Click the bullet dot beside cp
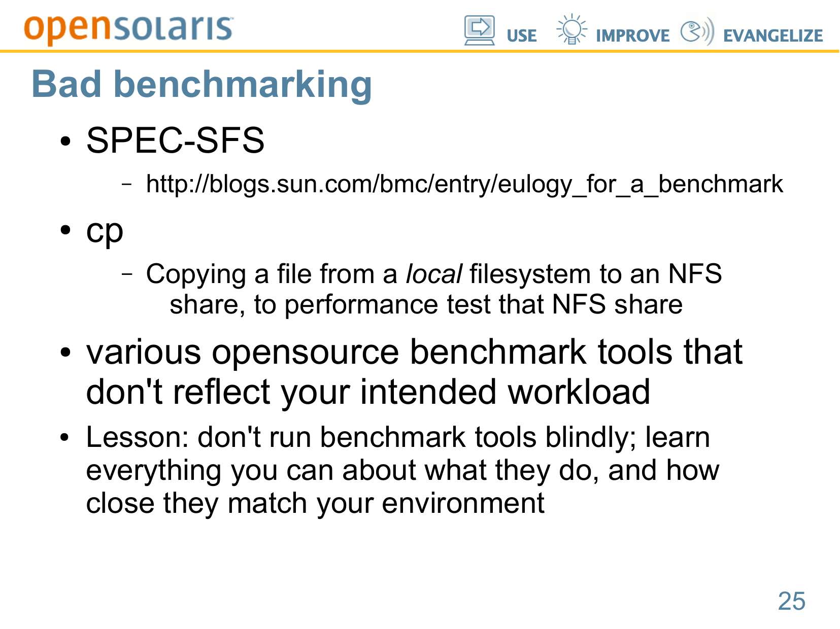 click(64, 230)
